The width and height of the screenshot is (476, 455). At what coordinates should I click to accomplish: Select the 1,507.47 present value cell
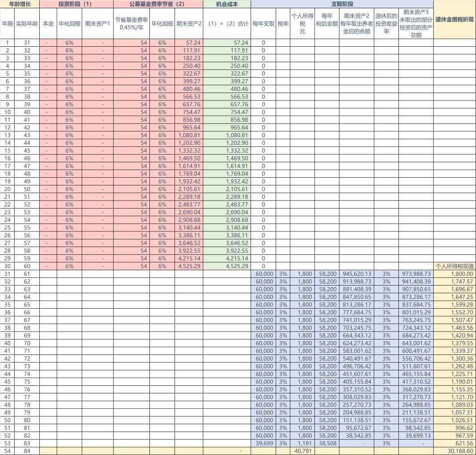coord(455,320)
